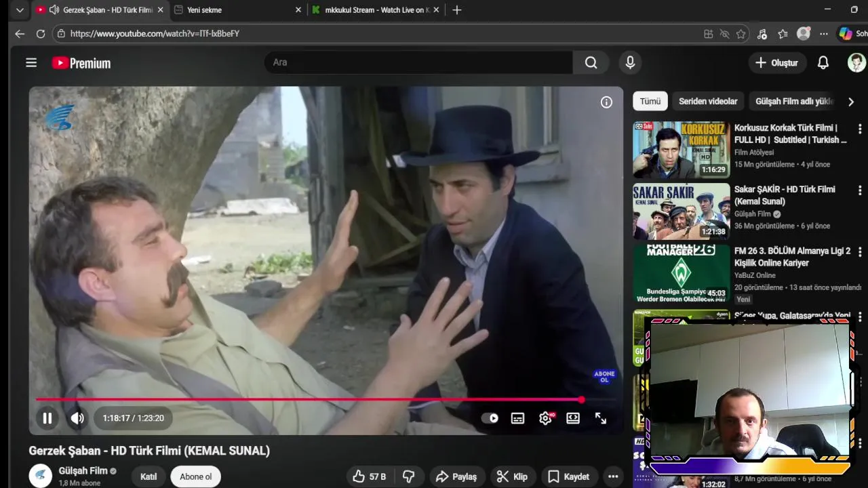Open more actions ellipsis below video
This screenshot has width=868, height=488.
[x=613, y=476]
